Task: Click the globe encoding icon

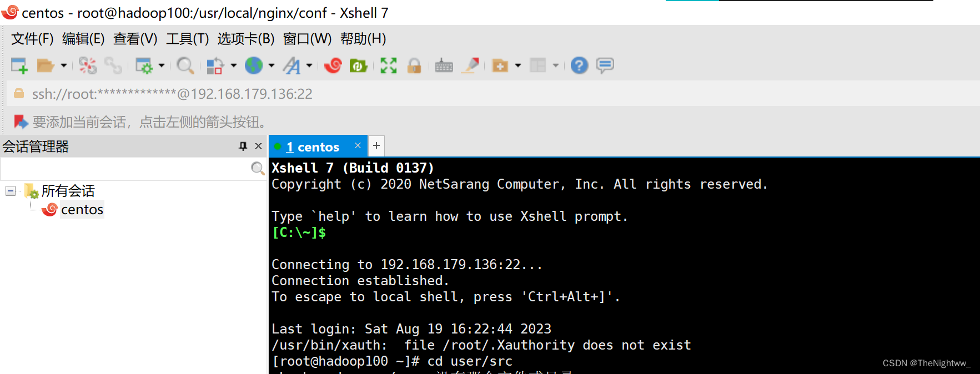Action: (x=254, y=65)
